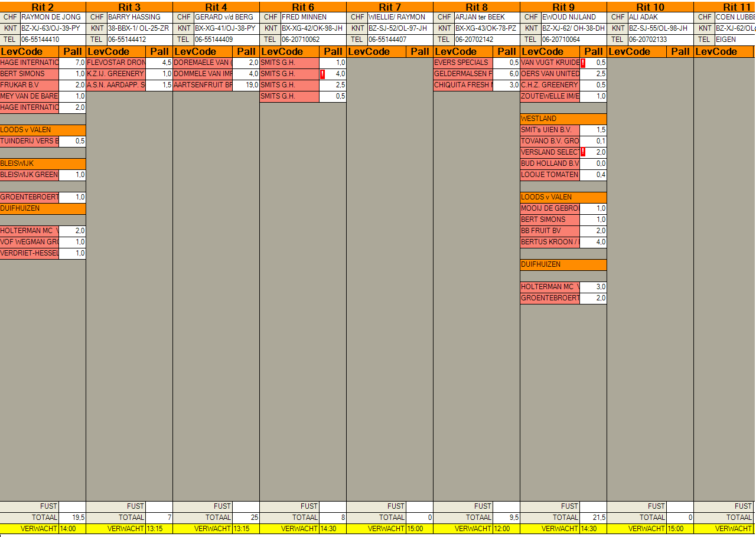Screen dimensions: 756x537
Task: Select the Rit 9 column header
Action: coord(563,7)
